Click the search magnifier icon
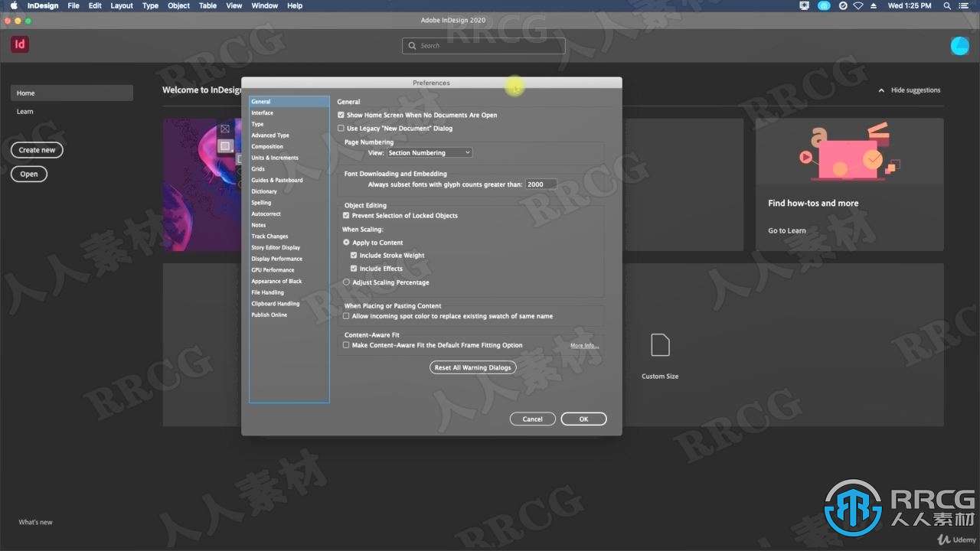The width and height of the screenshot is (980, 551). pos(413,46)
